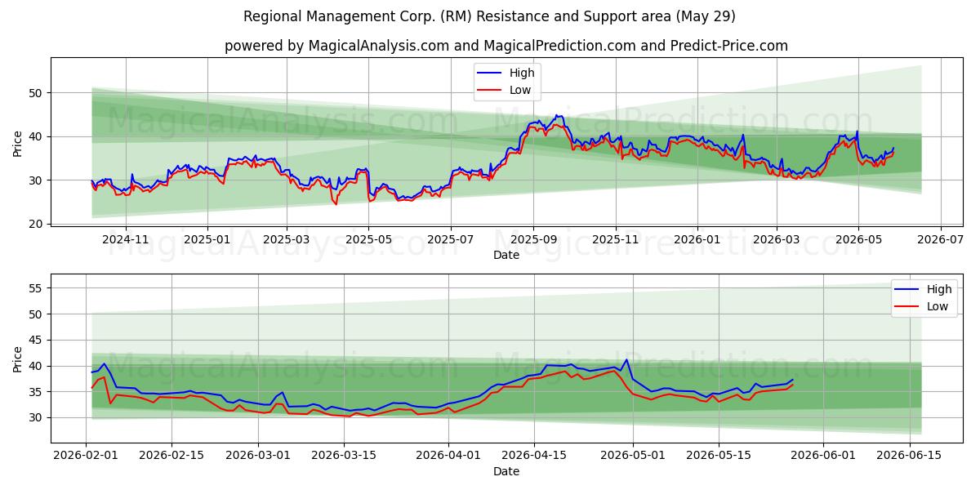Screen dimensions: 980x490
Task: Click the '2026-01' date tick label
Action: click(697, 240)
